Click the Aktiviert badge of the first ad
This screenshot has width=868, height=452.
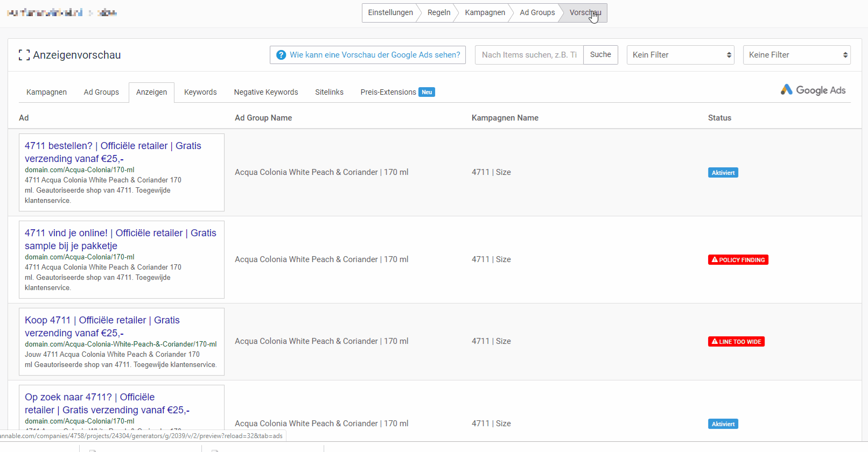coord(723,173)
